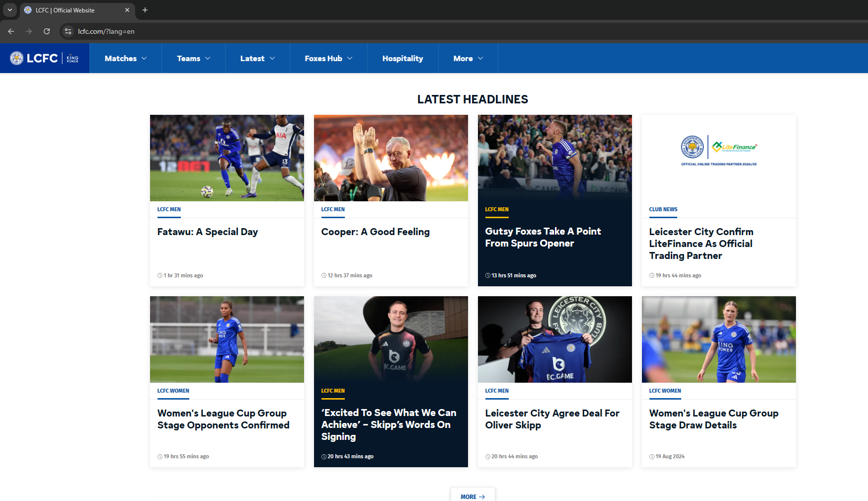Go back with browser back arrow
The width and height of the screenshot is (868, 501).
point(11,31)
